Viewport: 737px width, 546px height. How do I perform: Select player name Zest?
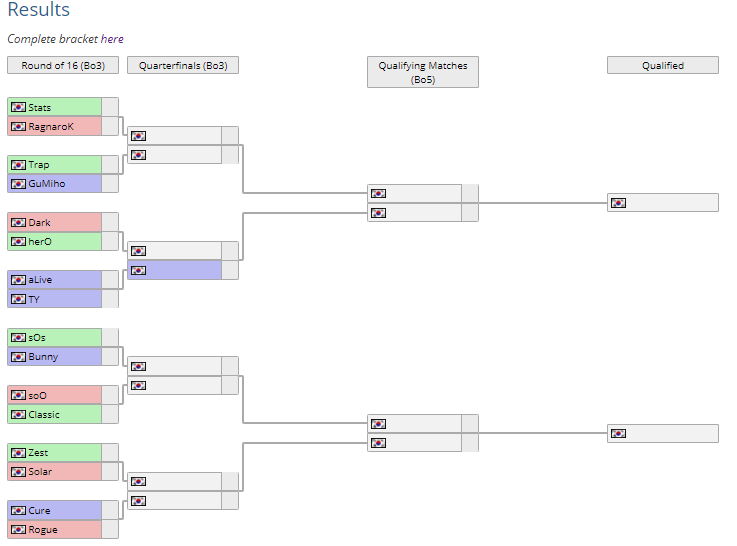click(38, 452)
